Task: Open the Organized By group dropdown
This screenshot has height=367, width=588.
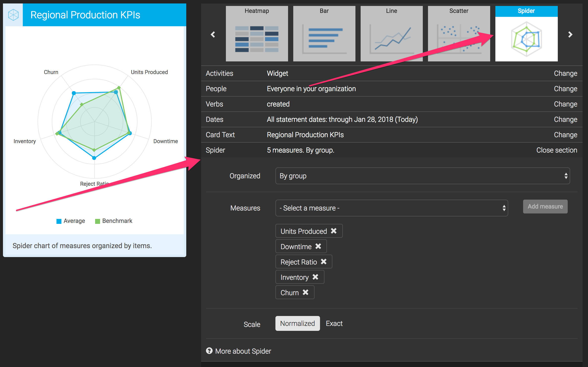Action: click(422, 176)
